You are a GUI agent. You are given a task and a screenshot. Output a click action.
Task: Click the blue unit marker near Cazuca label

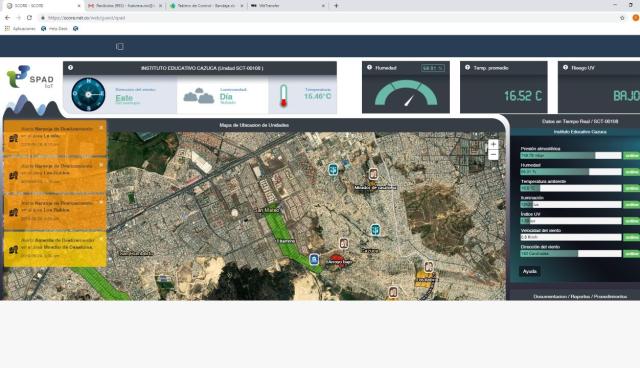click(376, 230)
